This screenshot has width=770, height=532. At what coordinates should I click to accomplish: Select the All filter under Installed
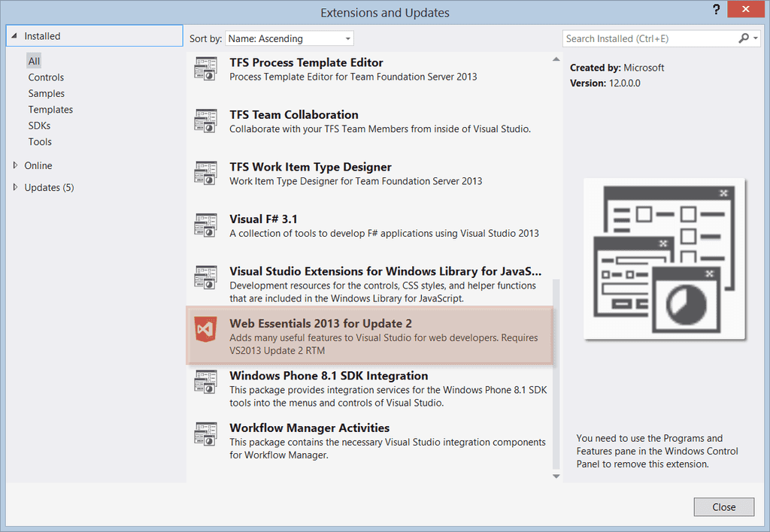[x=33, y=61]
